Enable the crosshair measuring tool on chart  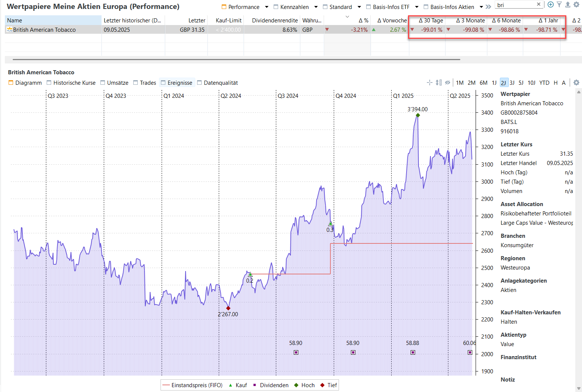pos(429,83)
